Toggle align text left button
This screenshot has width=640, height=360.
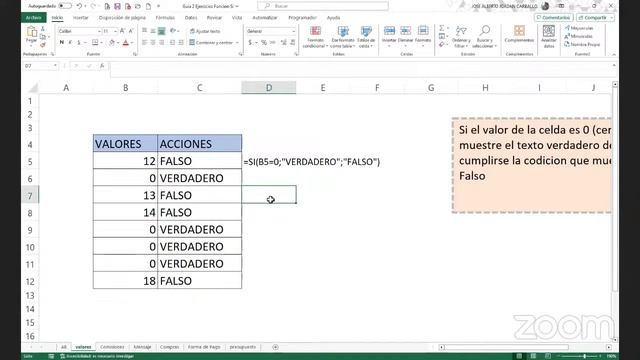click(144, 42)
